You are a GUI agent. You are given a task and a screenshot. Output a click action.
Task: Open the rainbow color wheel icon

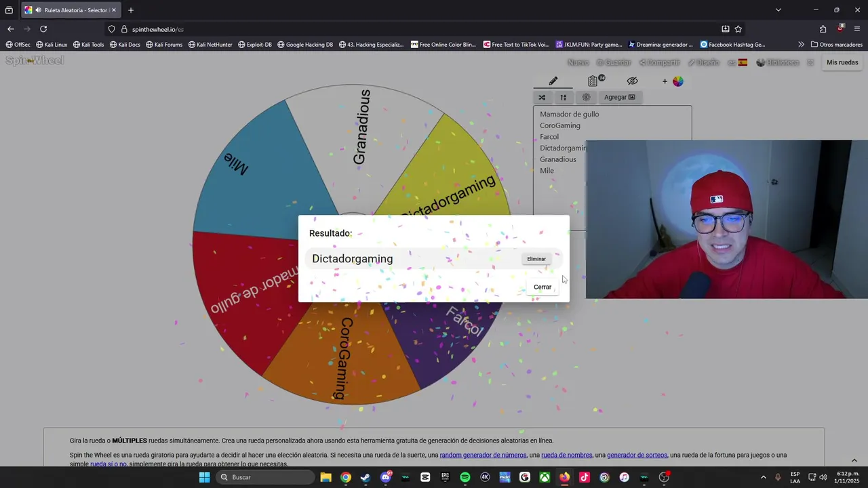tap(678, 81)
